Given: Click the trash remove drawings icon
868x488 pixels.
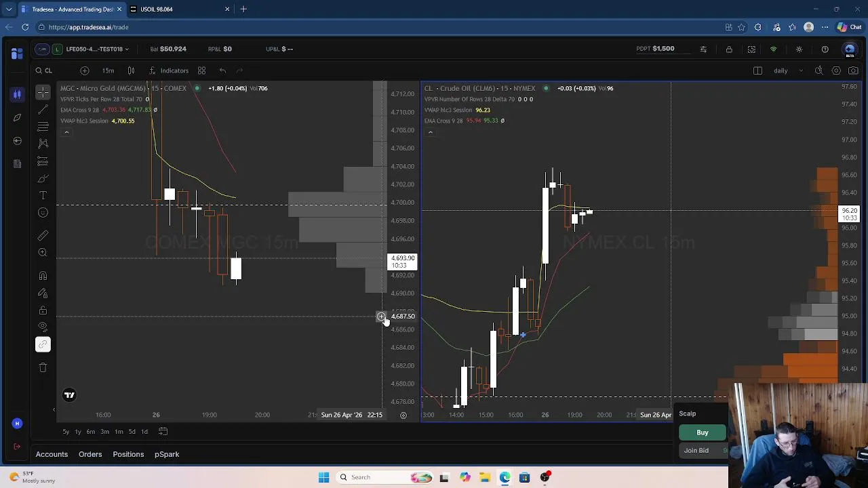Looking at the screenshot, I should [x=43, y=367].
